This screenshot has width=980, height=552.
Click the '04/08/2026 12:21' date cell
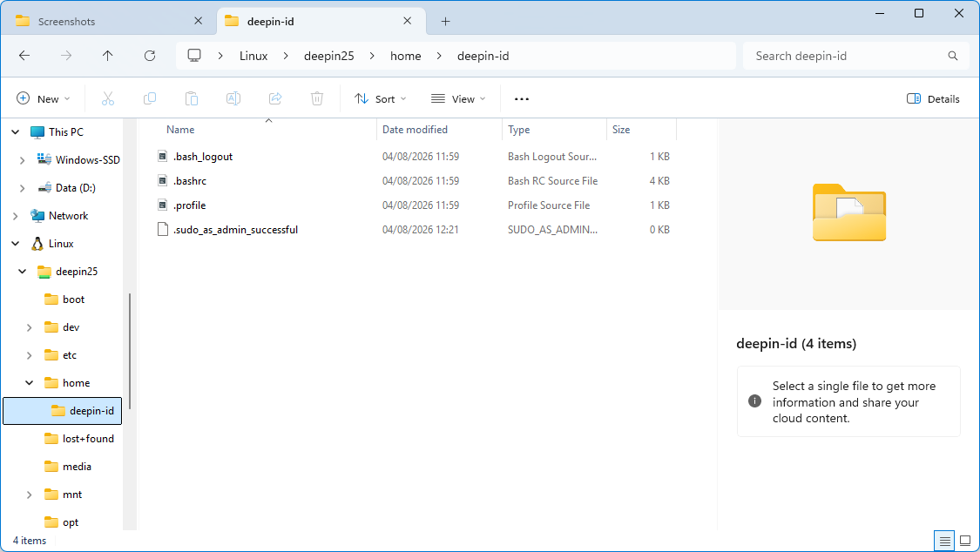pos(421,229)
